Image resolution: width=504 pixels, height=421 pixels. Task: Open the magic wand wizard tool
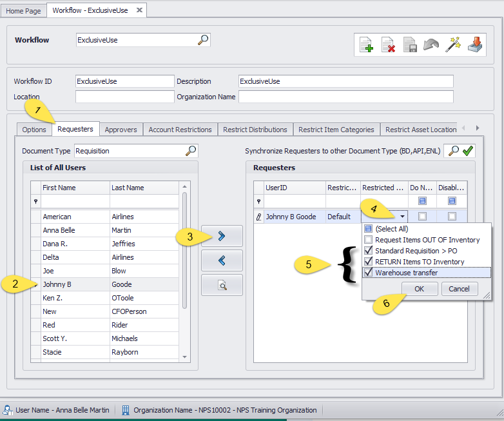pos(454,44)
